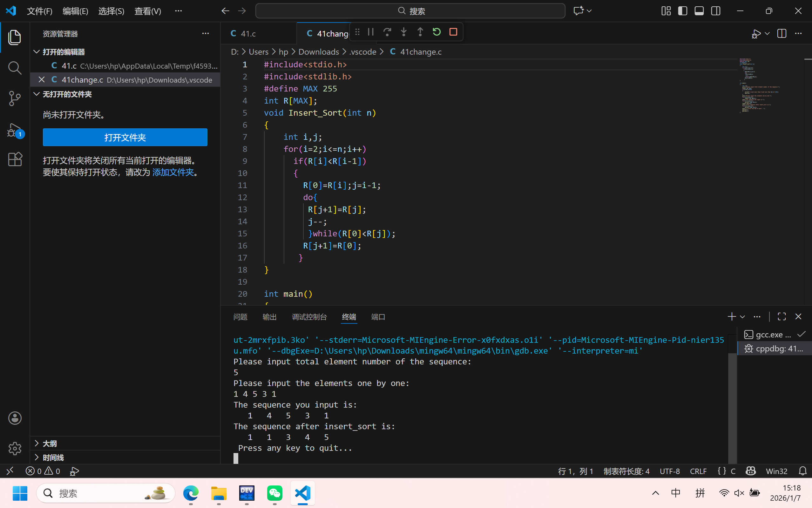Switch to the 调试控制台 panel tab
Viewport: 812px width, 508px height.
pos(309,317)
